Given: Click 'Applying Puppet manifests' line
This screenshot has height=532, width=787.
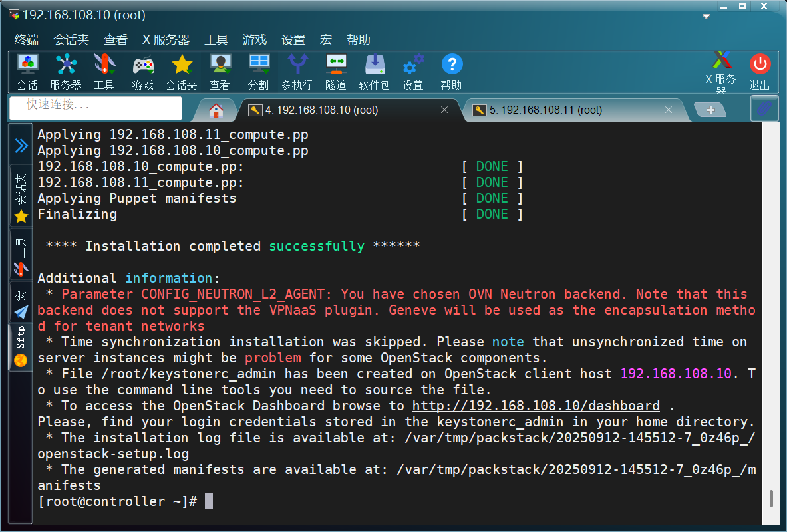Looking at the screenshot, I should pos(137,198).
